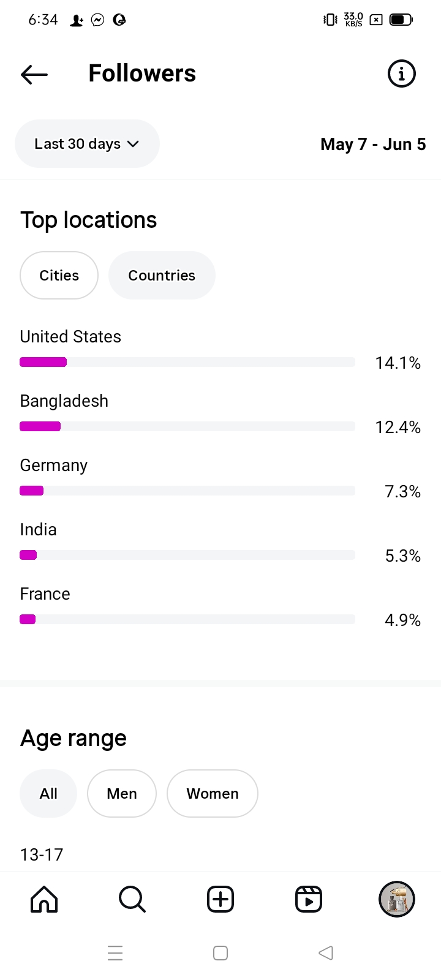Tap chevron next to Last 30 days

[x=133, y=144]
